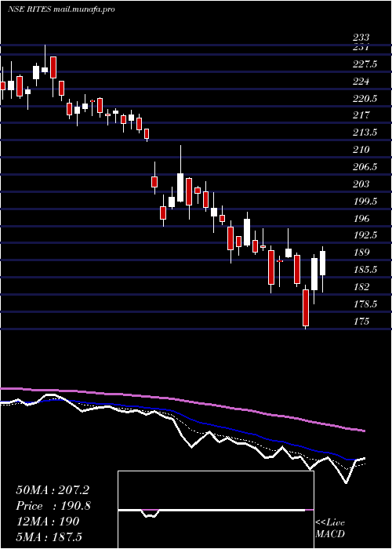Image resolution: width=392 pixels, height=549 pixels.
Task: Select the 196 price axis label
Action: pos(361,219)
